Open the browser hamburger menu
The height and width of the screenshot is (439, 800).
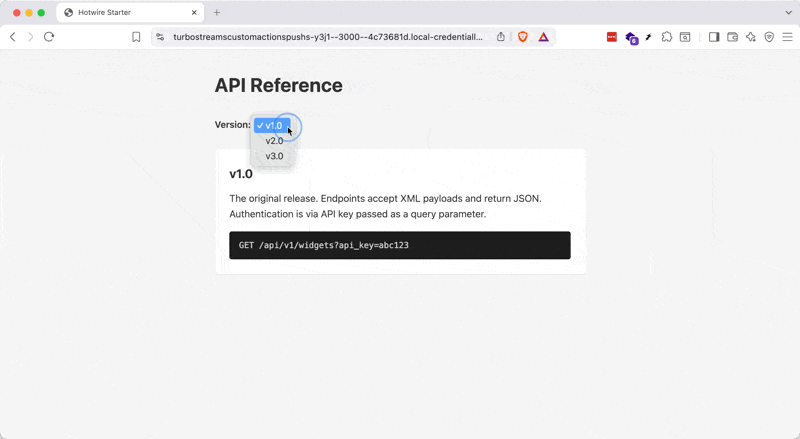click(x=787, y=37)
